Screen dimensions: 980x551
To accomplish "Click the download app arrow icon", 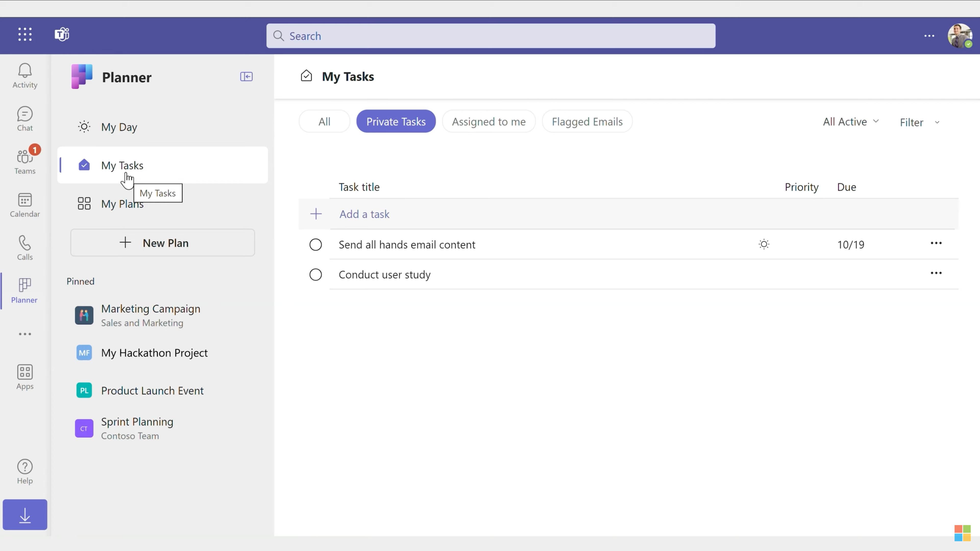I will pos(25,515).
